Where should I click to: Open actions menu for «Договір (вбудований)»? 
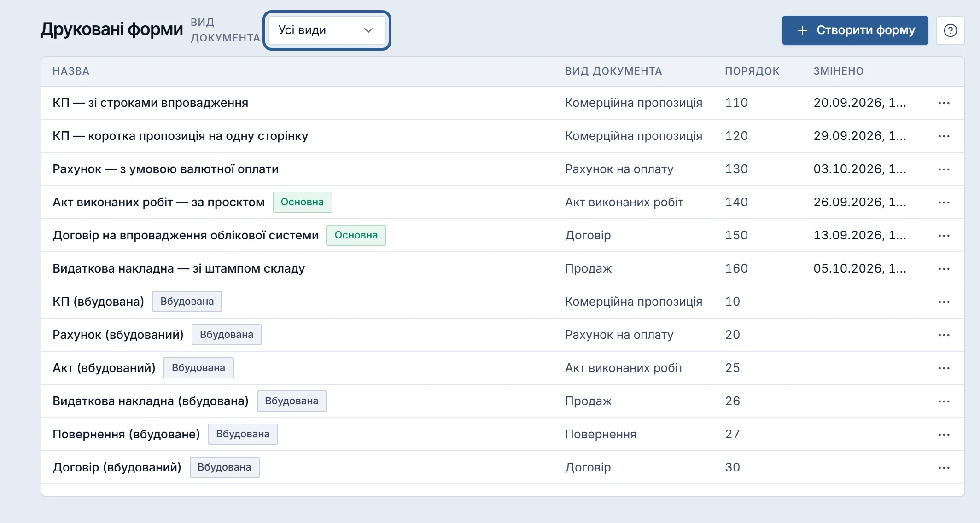944,468
